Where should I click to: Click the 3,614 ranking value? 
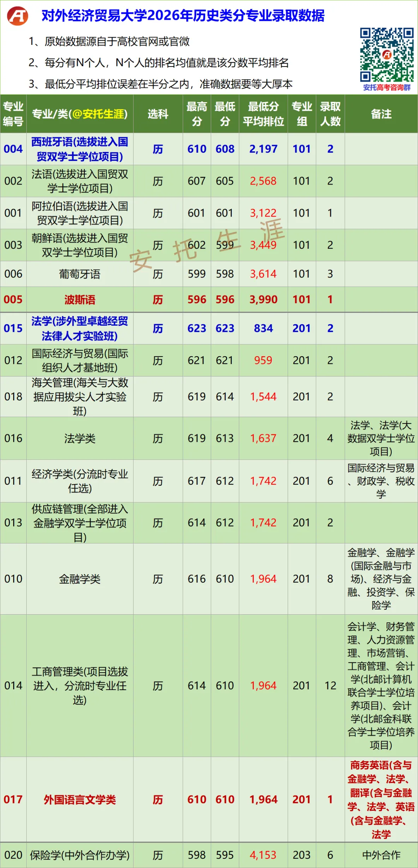click(264, 274)
